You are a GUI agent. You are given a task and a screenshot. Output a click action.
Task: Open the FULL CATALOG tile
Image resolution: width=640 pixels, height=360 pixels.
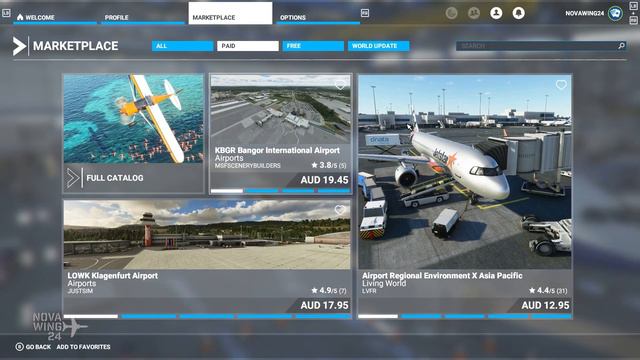[x=133, y=133]
